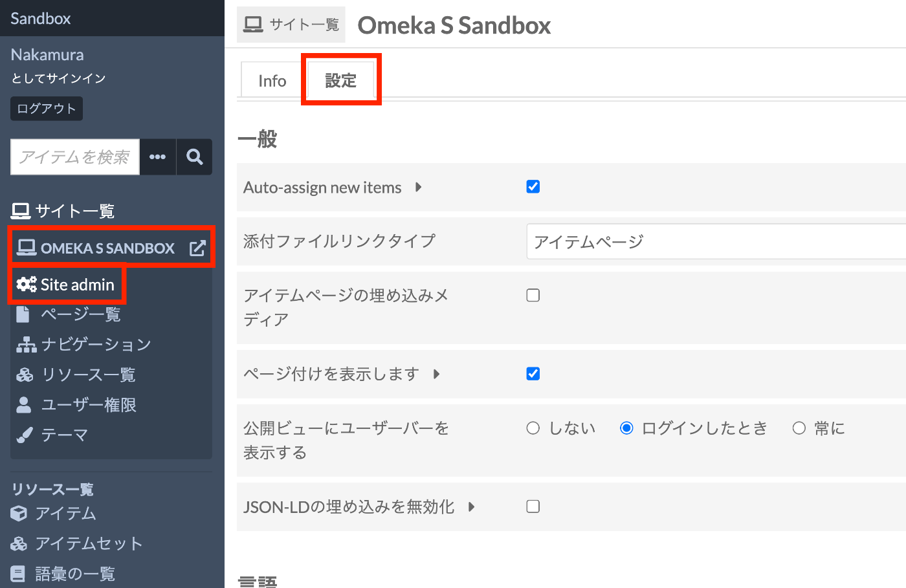Click the 公開ビューにユーザーバーを表示する label
This screenshot has width=906, height=588.
coord(346,441)
